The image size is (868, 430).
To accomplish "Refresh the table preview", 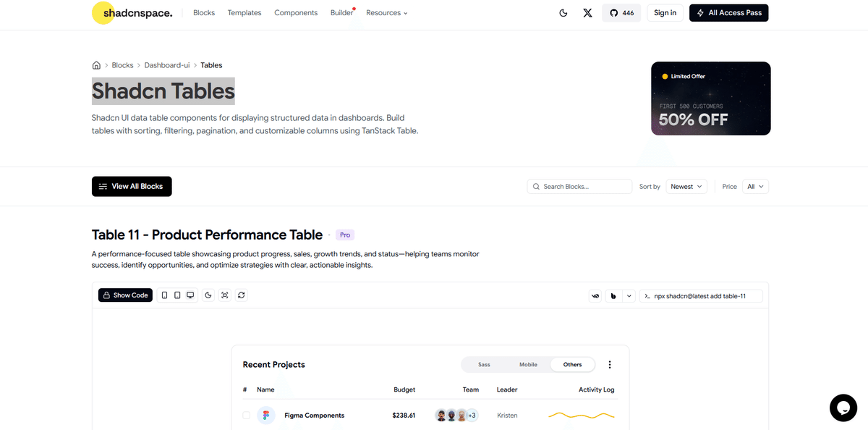I will 242,295.
